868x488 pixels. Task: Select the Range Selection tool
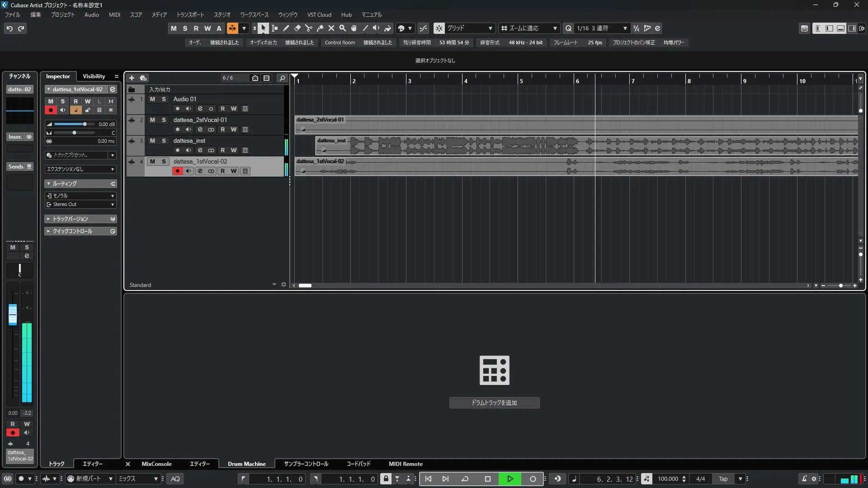[x=274, y=28]
